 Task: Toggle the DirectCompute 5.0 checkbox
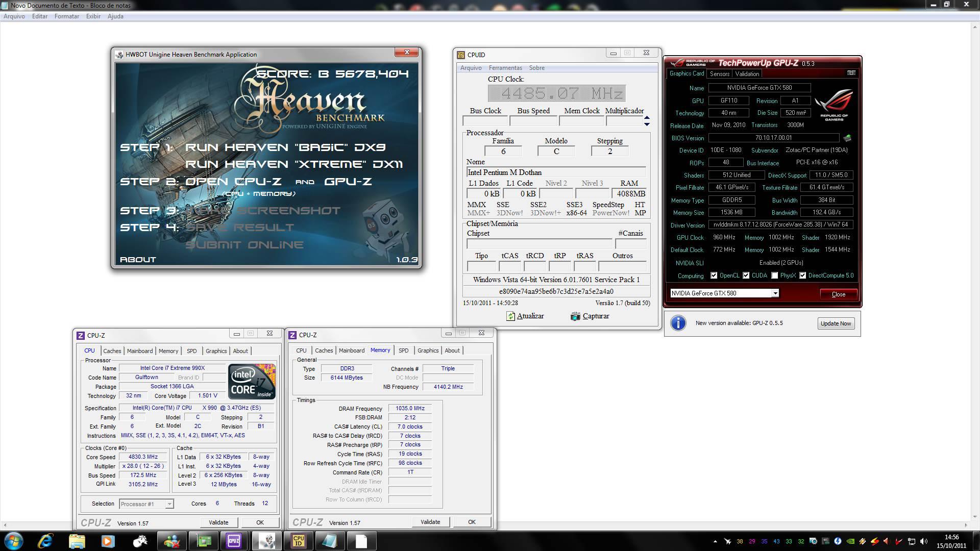[803, 275]
